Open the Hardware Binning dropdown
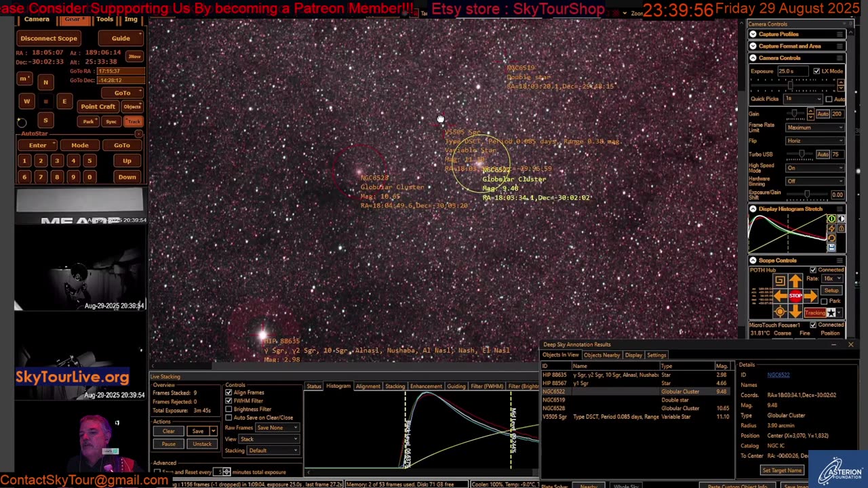Image resolution: width=868 pixels, height=488 pixels. [x=815, y=181]
